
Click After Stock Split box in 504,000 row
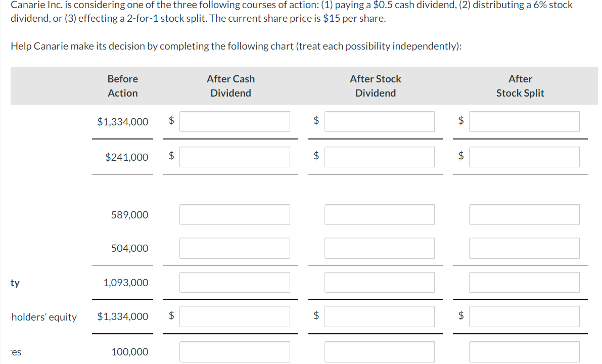click(524, 248)
